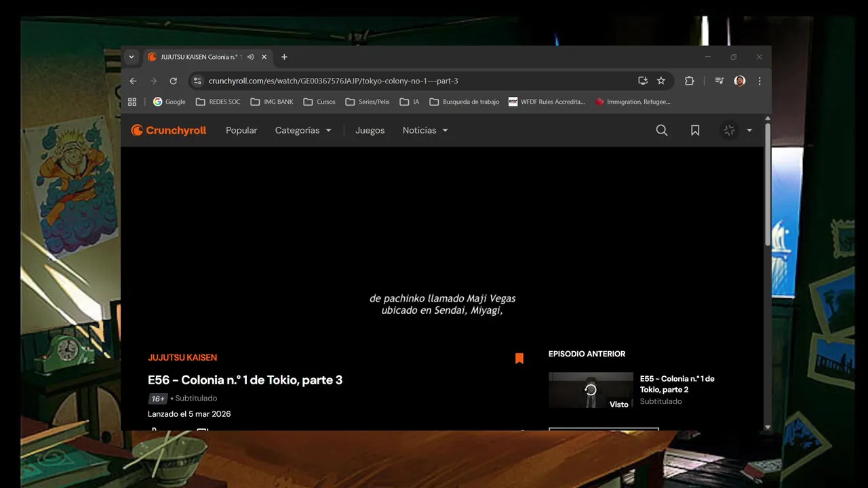Open the Chrome three-dot menu
This screenshot has width=868, height=488.
[x=759, y=81]
